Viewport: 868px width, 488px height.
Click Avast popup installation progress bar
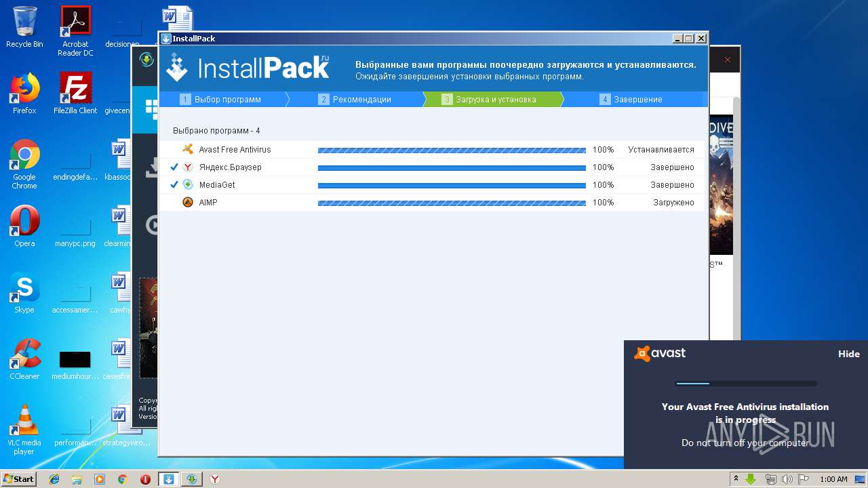[x=746, y=384]
